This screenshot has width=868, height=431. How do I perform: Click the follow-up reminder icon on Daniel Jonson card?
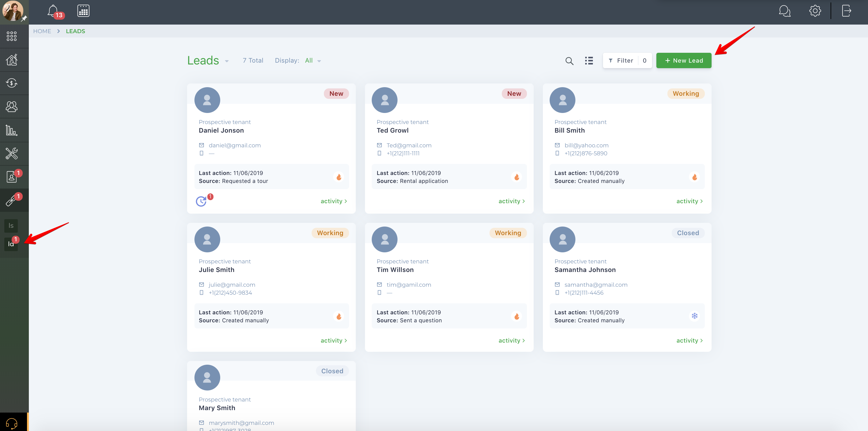pyautogui.click(x=202, y=201)
